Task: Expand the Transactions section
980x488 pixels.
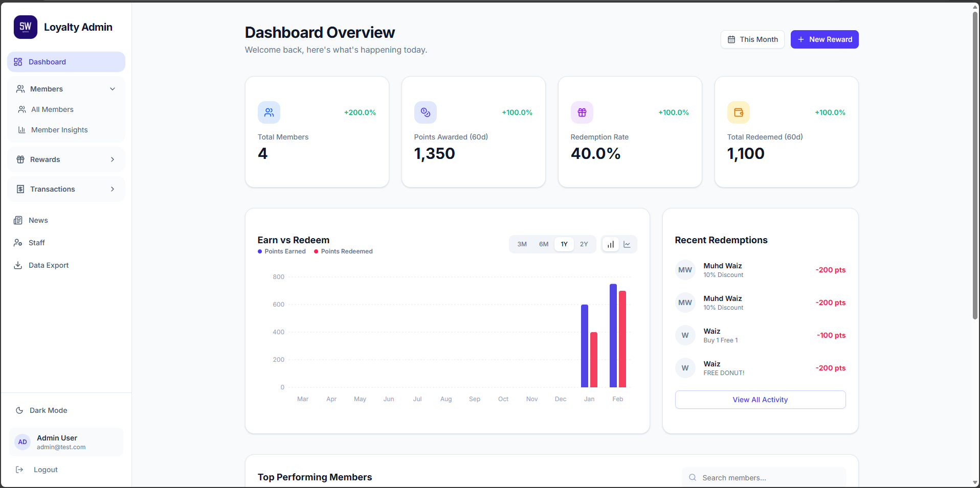Action: pos(113,189)
